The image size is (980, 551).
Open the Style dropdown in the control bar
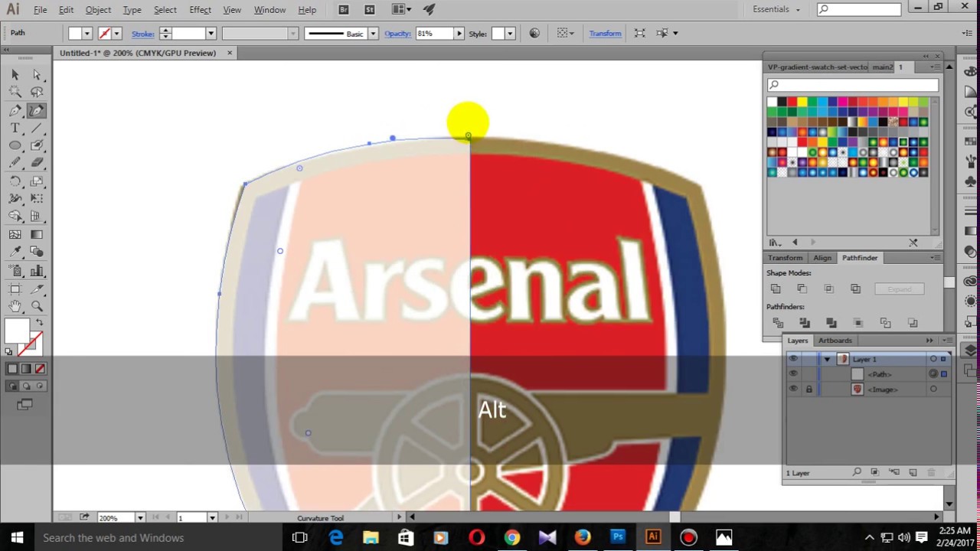click(x=509, y=33)
